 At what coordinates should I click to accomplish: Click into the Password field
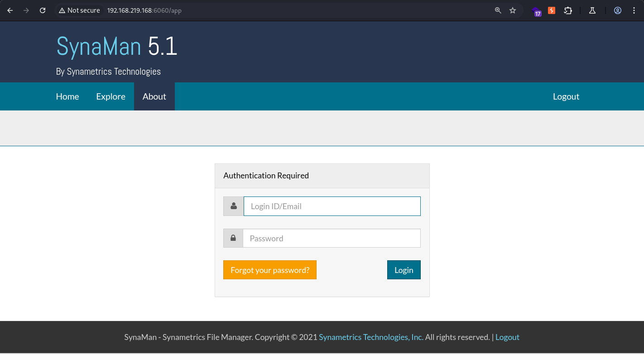tap(332, 238)
